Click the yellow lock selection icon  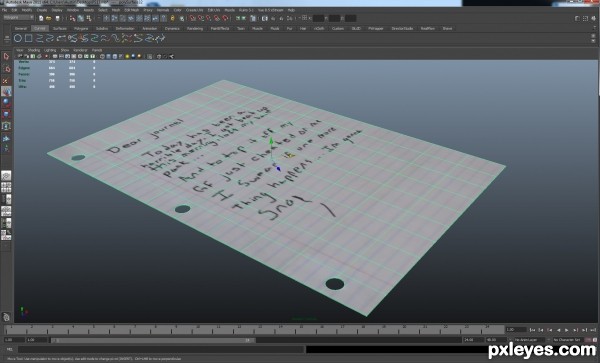173,18
